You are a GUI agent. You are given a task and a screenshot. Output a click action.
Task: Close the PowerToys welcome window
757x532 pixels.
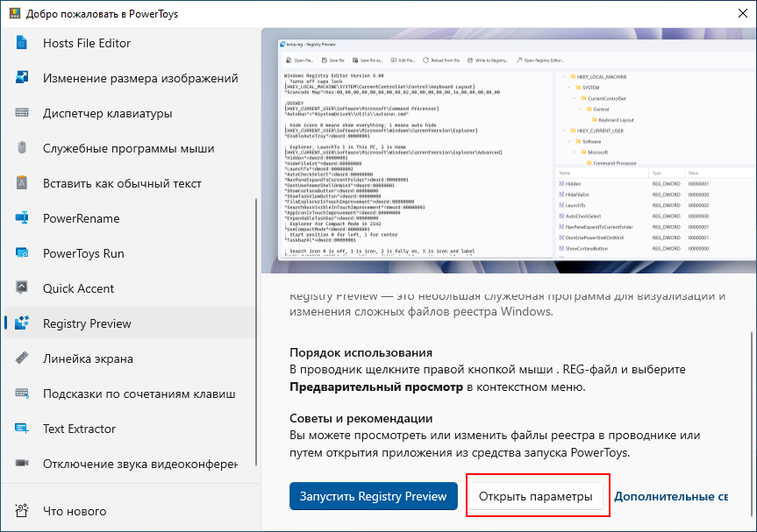pos(742,13)
